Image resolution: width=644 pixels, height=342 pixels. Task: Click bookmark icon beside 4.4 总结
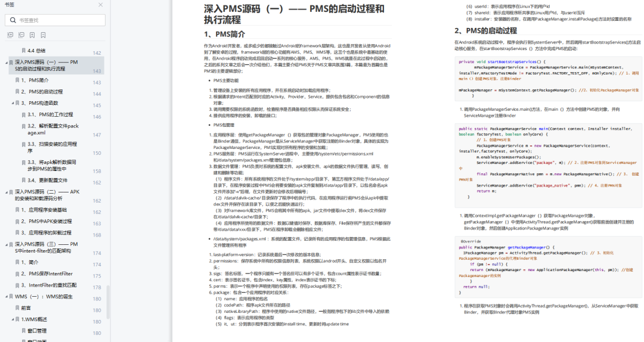tap(23, 51)
